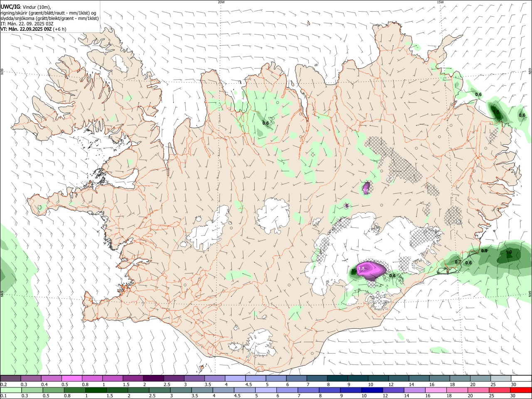Click the 'VT: Mán. 22.09.2025 09Z' valid time

point(26,29)
